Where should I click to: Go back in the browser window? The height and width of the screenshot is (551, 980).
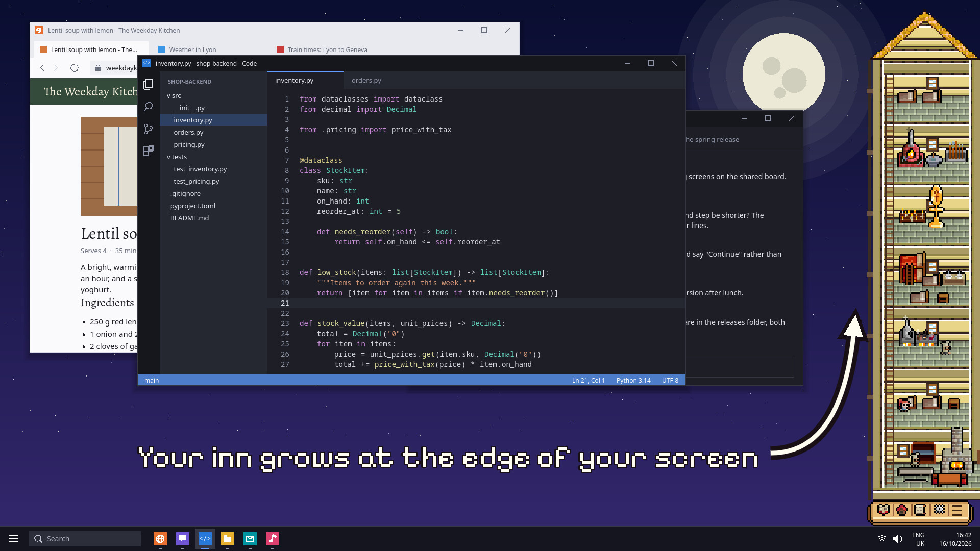point(42,68)
